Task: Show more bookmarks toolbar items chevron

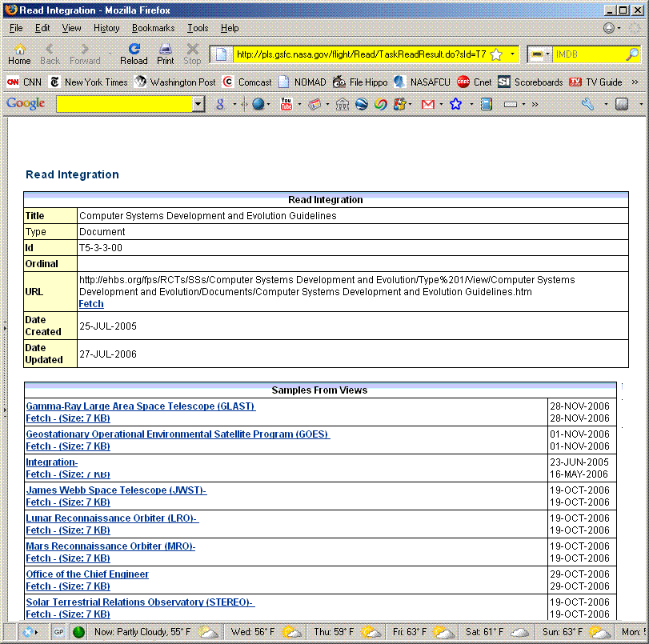Action: (635, 82)
